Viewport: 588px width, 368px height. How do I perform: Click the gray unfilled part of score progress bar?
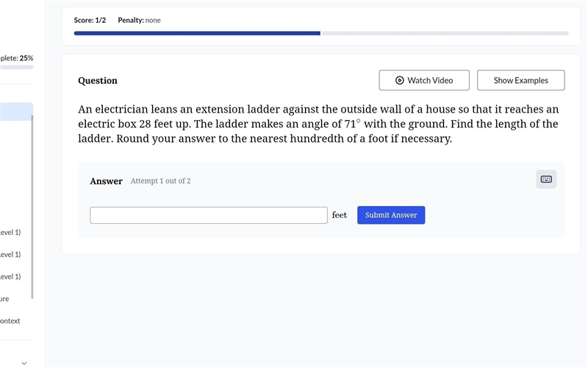pyautogui.click(x=445, y=33)
